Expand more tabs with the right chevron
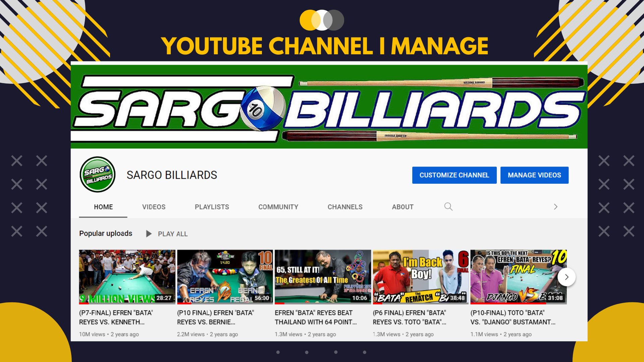This screenshot has height=362, width=644. [555, 207]
